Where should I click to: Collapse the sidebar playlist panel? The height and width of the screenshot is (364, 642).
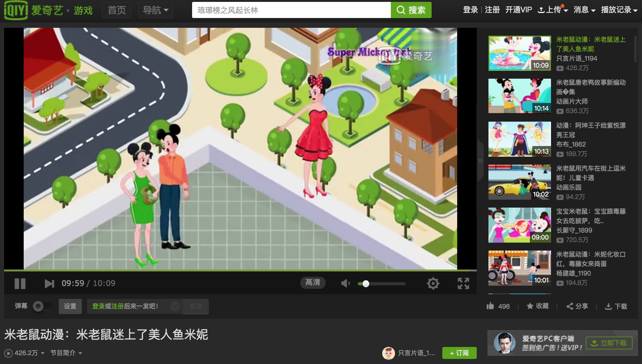point(480,161)
